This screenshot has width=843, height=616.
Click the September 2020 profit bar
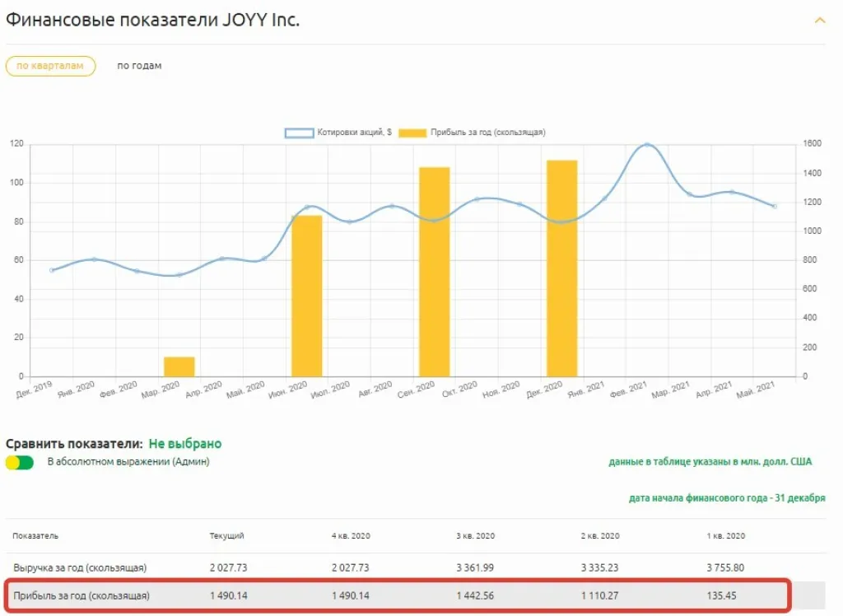pyautogui.click(x=435, y=272)
